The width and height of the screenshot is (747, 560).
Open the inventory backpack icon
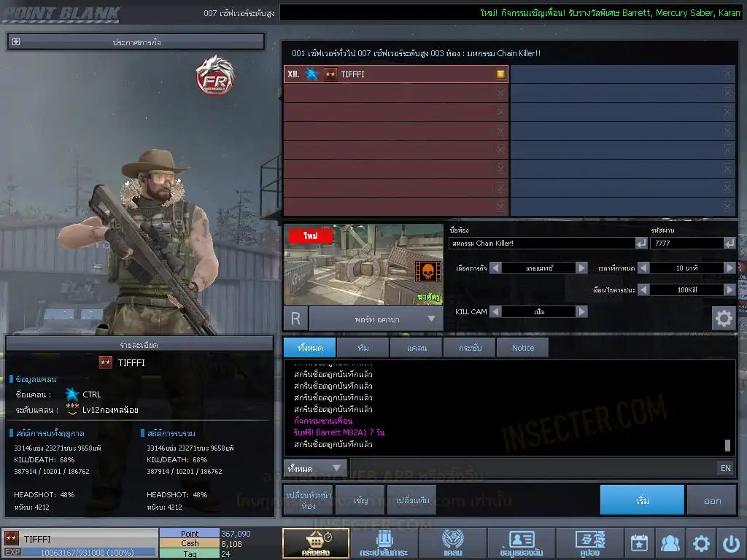coord(384,543)
